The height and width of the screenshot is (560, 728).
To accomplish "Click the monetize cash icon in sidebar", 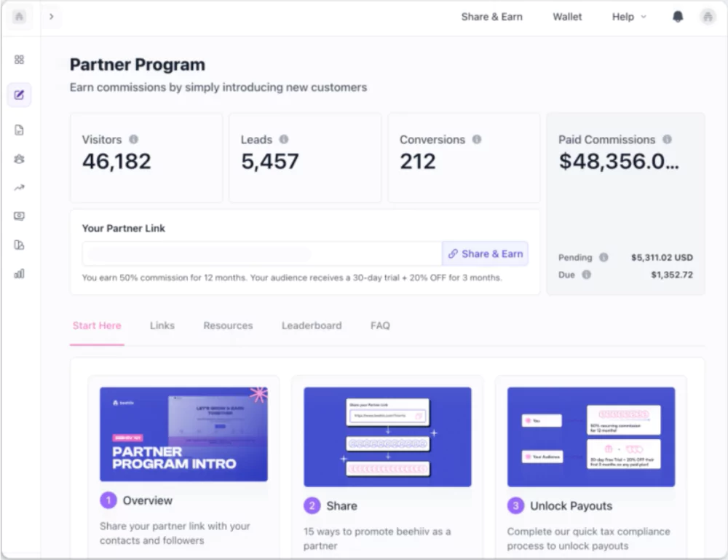I will [x=19, y=216].
